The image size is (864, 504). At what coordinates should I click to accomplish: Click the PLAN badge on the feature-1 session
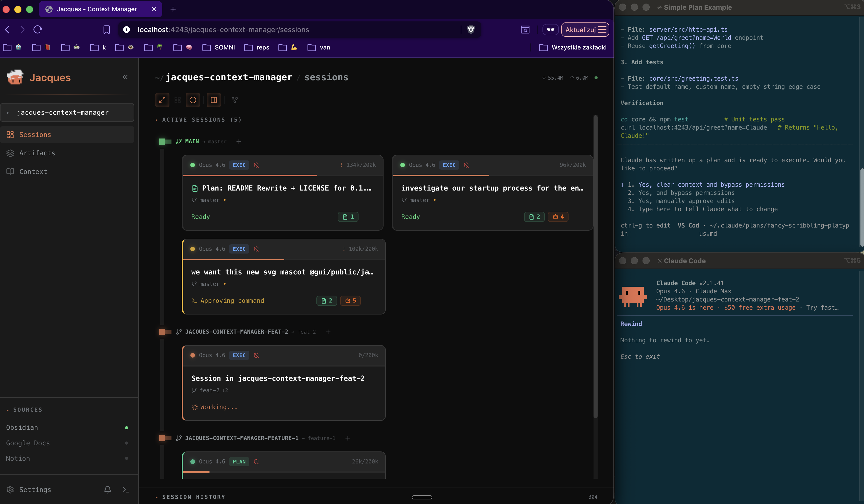tap(239, 462)
